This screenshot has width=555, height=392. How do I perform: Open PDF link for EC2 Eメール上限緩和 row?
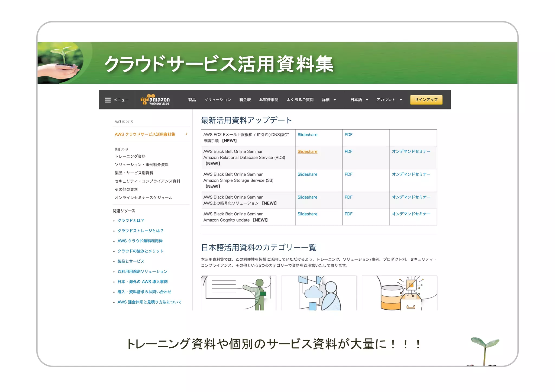349,135
